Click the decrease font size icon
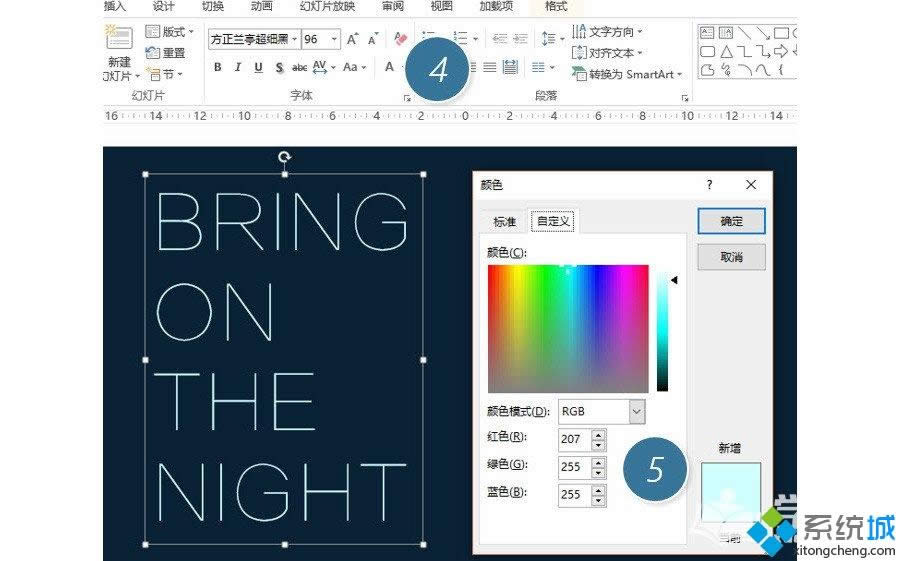The height and width of the screenshot is (561, 900). [373, 39]
